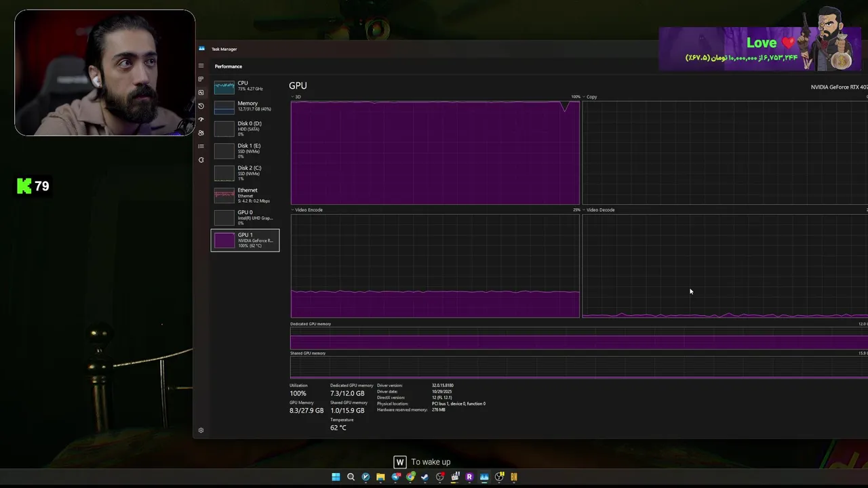Click the 62 °C temperature value
This screenshot has height=488, width=868.
point(338,428)
